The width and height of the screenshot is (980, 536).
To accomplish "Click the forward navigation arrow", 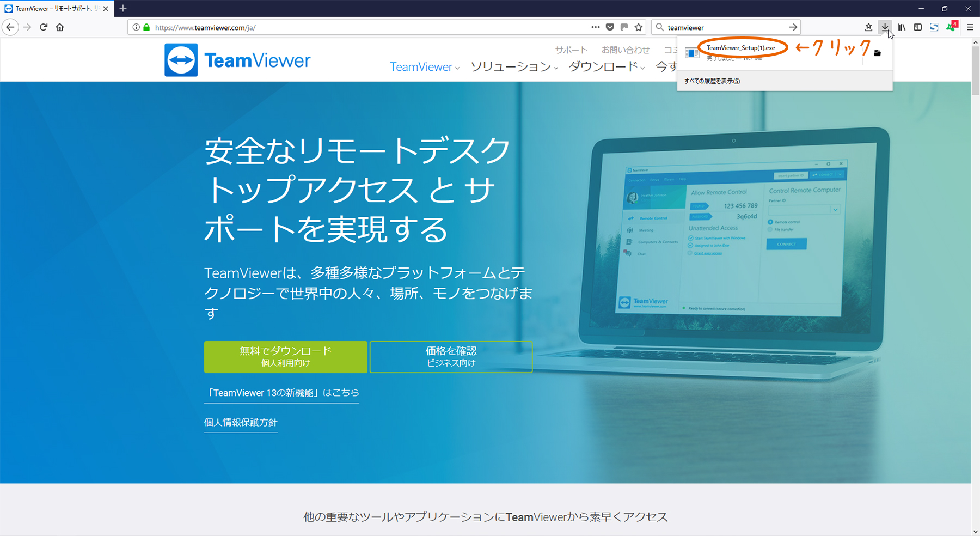I will click(27, 27).
